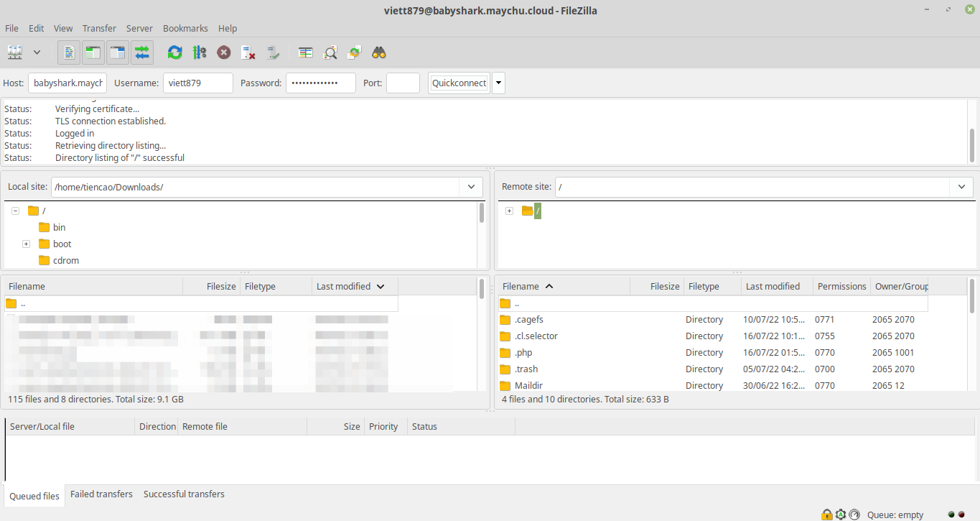
Task: Sort remote files by Permissions column
Action: (841, 286)
